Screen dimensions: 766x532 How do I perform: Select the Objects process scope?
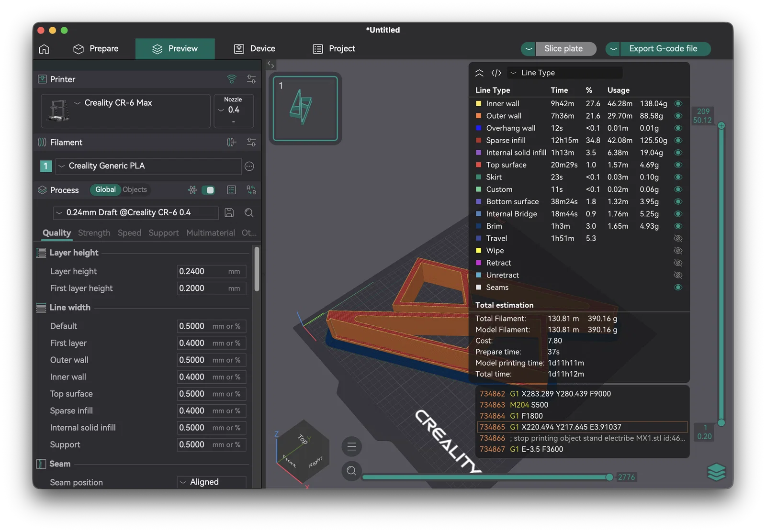135,190
